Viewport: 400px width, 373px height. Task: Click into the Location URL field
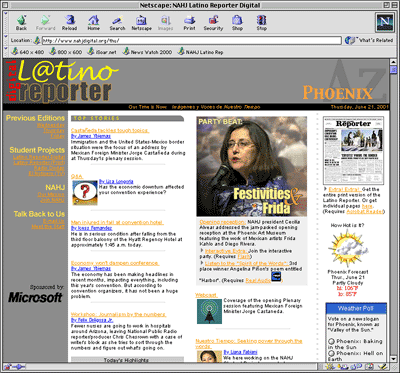(x=191, y=41)
